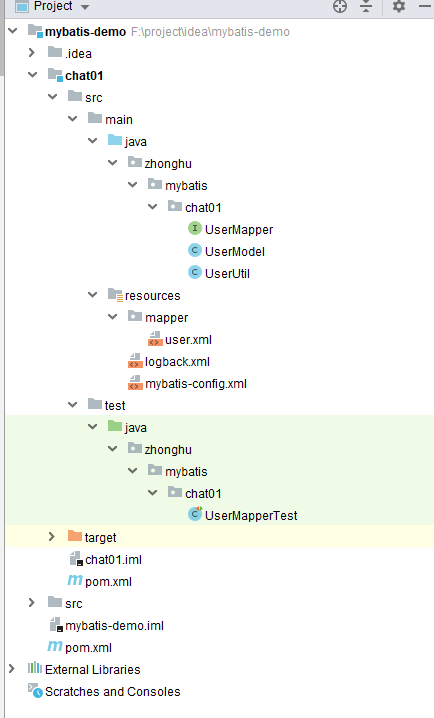Screen dimensions: 434x718
Task: Click the locate/scroll-from-source target icon
Action: pos(340,6)
